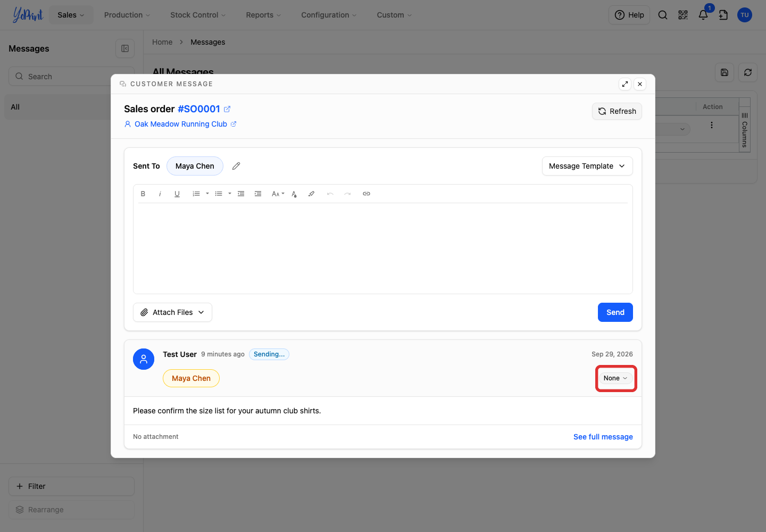766x532 pixels.
Task: Pick text color tool
Action: pyautogui.click(x=294, y=194)
